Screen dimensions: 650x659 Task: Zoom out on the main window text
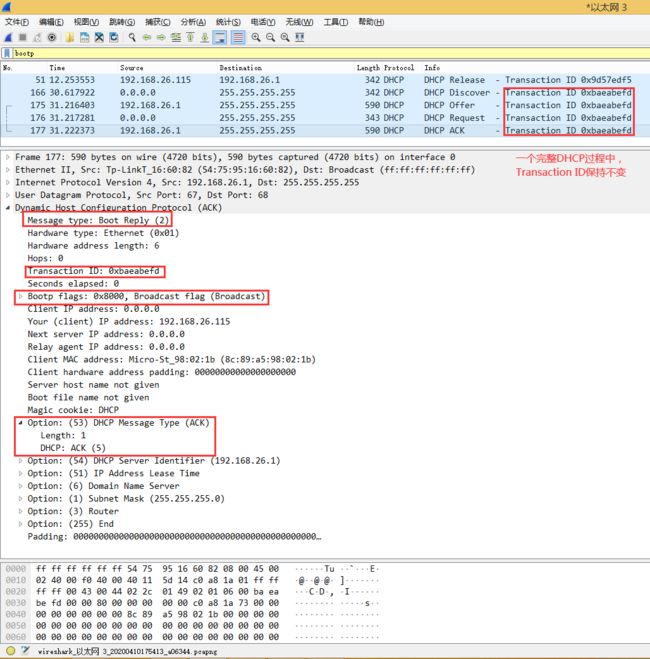(270, 37)
